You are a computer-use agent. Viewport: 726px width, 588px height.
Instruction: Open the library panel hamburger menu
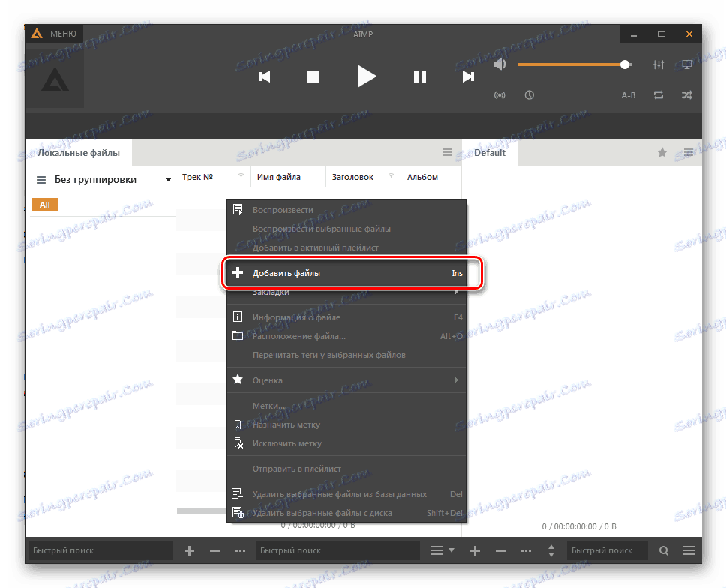(447, 152)
